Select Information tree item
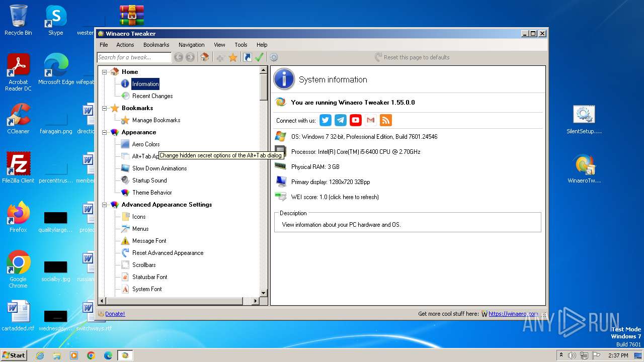 point(145,84)
